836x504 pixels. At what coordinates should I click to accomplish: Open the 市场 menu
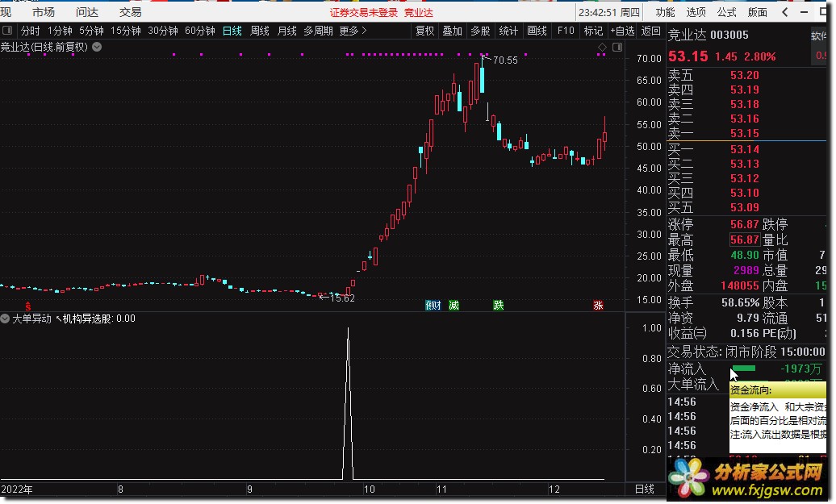[44, 12]
